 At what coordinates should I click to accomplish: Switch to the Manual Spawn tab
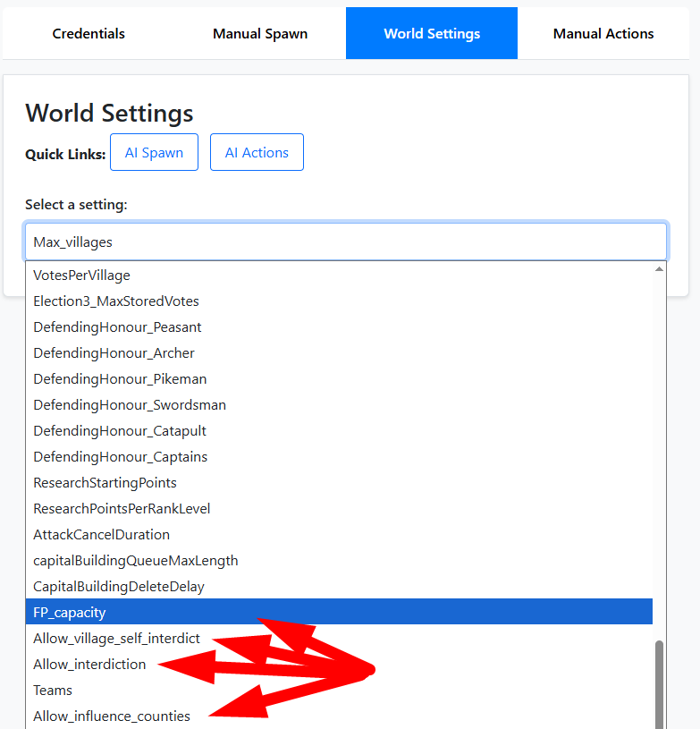click(x=260, y=34)
